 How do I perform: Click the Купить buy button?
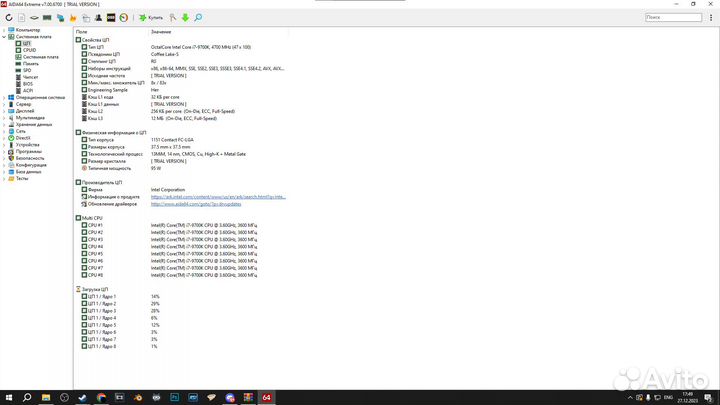[151, 17]
